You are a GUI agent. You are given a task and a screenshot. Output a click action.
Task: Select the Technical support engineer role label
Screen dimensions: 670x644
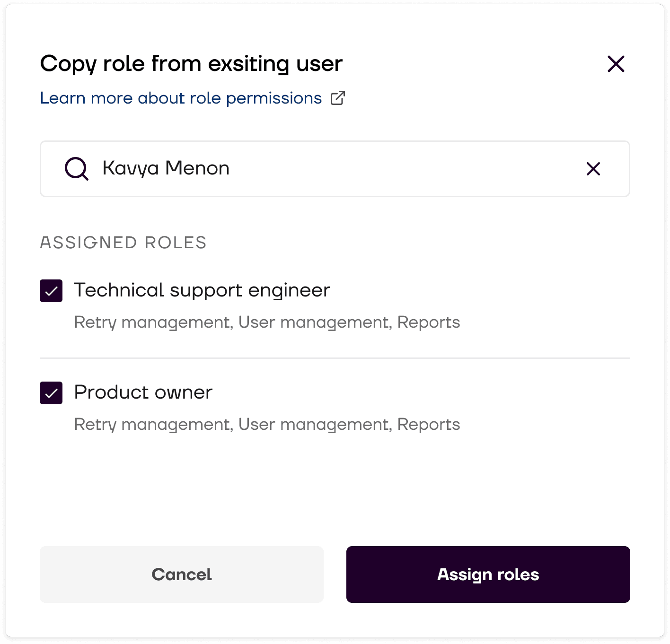coord(202,290)
